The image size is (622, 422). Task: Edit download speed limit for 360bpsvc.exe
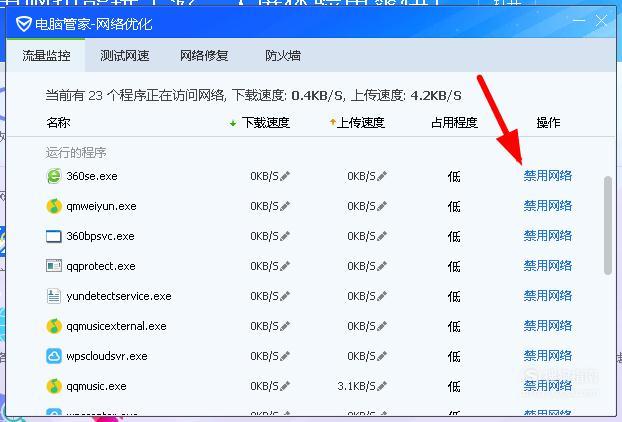pos(285,236)
